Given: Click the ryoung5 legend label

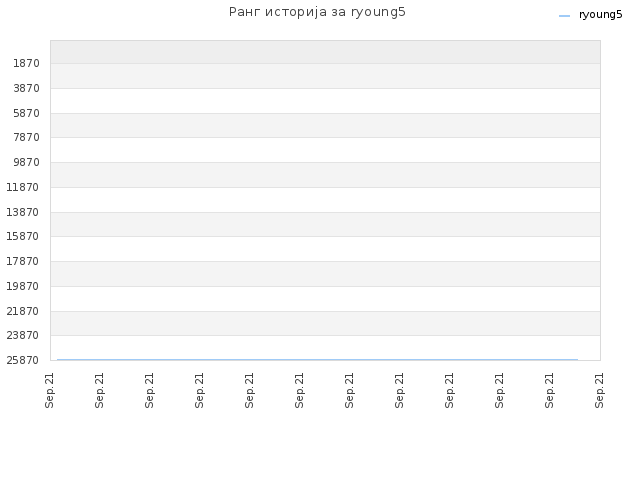Looking at the screenshot, I should coord(600,15).
